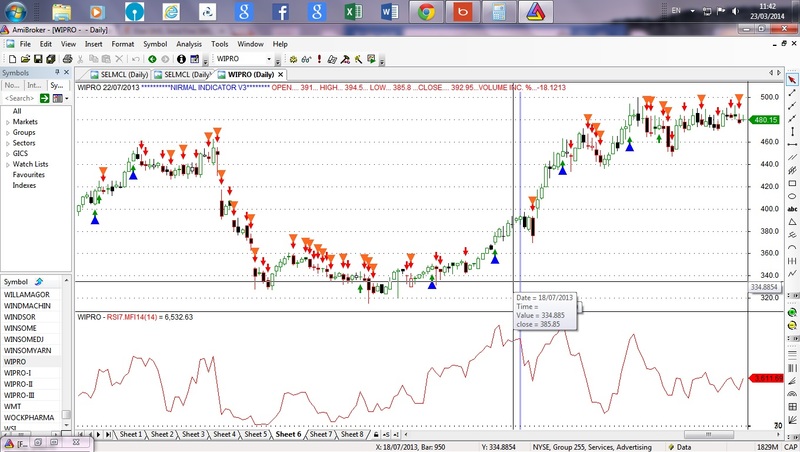Viewport: 800px width, 452px height.
Task: Expand the GICS tree node
Action: click(x=8, y=154)
